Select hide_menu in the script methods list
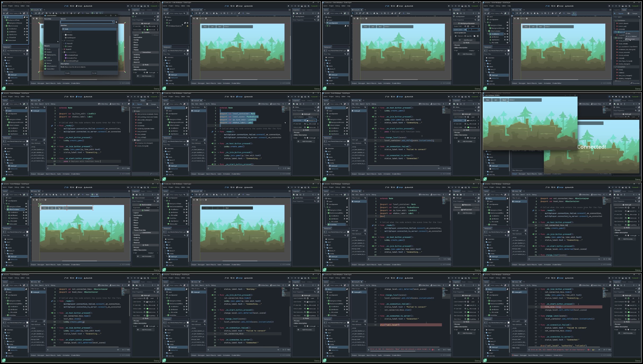Screen dimensions: 643x364 516,348
